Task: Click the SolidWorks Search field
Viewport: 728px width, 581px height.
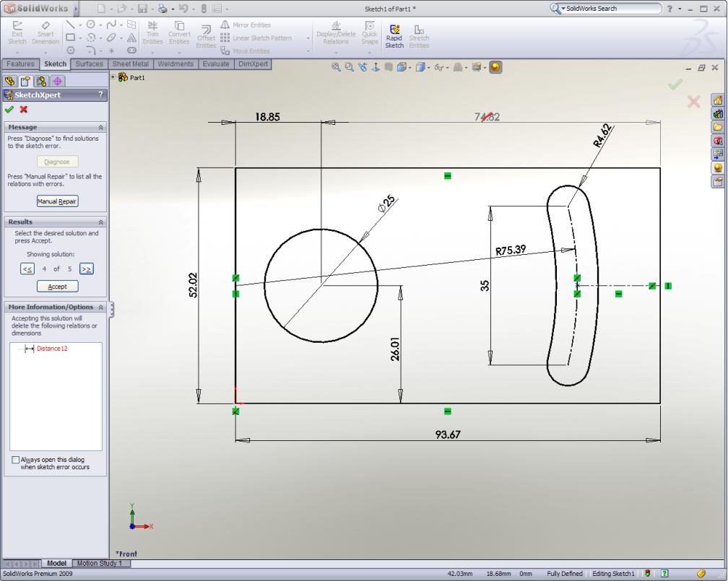Action: (x=610, y=9)
